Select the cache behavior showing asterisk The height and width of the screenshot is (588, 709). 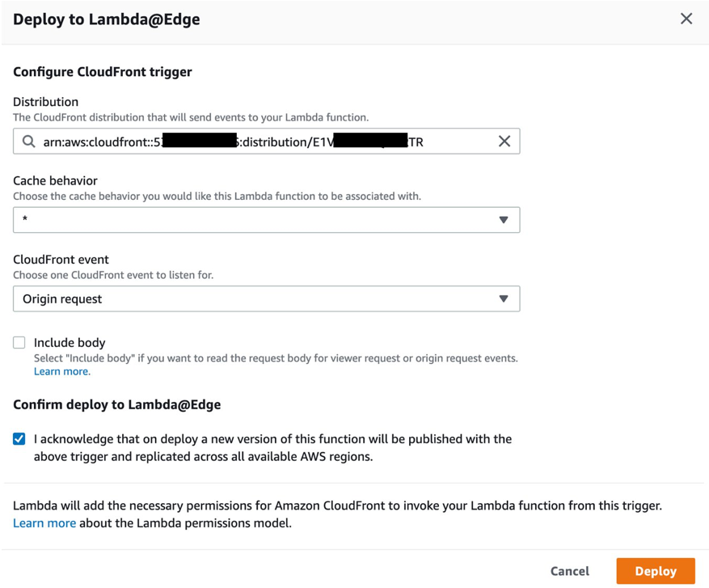(267, 219)
